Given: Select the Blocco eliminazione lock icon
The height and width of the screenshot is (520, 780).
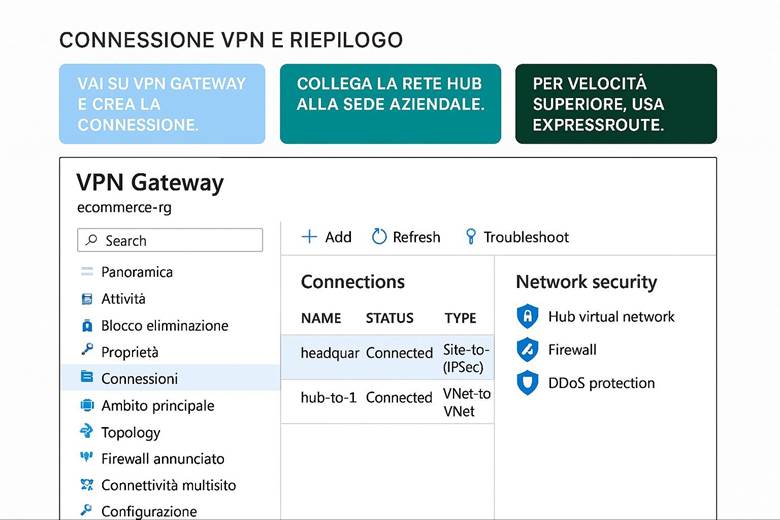Looking at the screenshot, I should (x=86, y=326).
